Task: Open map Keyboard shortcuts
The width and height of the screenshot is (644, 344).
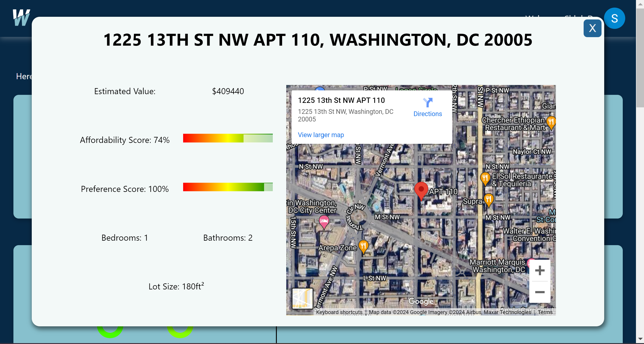Action: [339, 312]
